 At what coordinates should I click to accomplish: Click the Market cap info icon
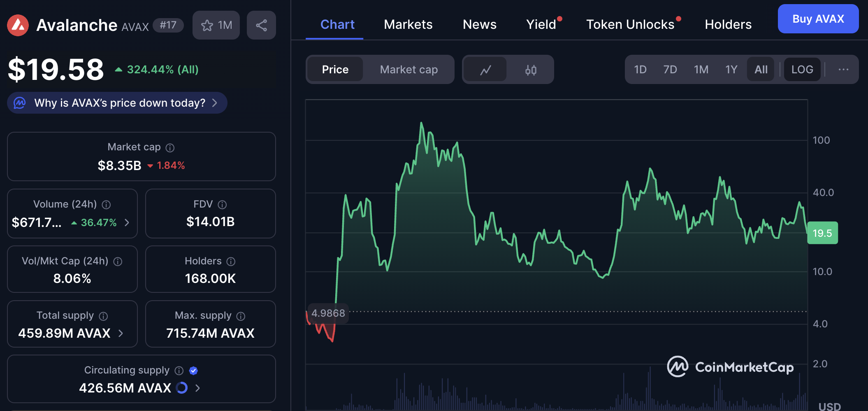coord(170,148)
